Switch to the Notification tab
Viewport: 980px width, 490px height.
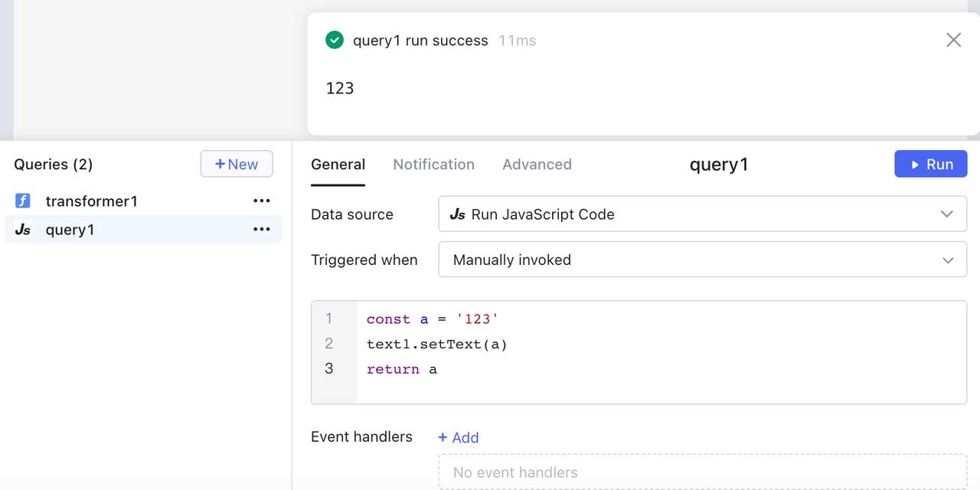click(433, 165)
